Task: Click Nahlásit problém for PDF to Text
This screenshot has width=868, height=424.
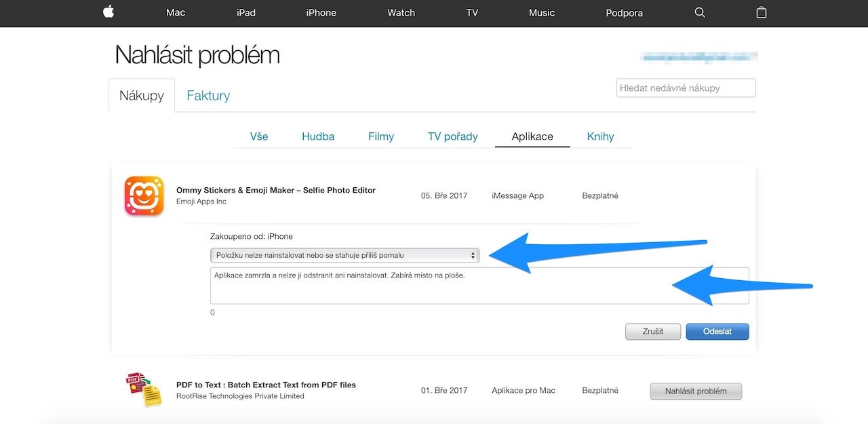Action: [696, 391]
